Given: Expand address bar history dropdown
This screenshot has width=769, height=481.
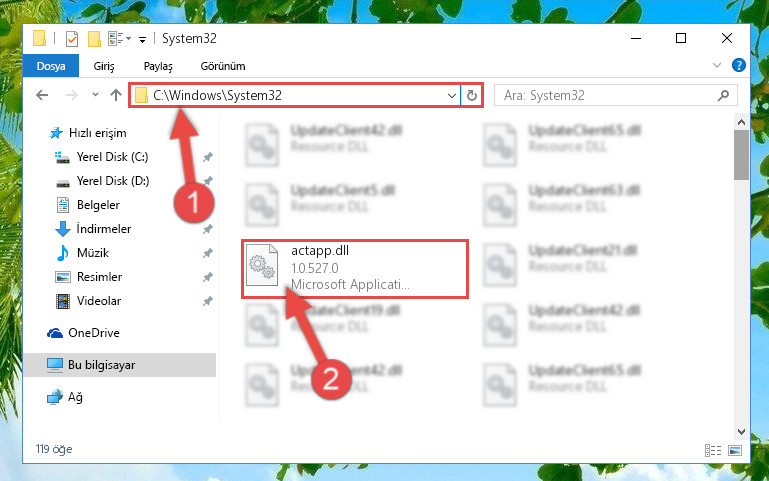Looking at the screenshot, I should coord(452,95).
